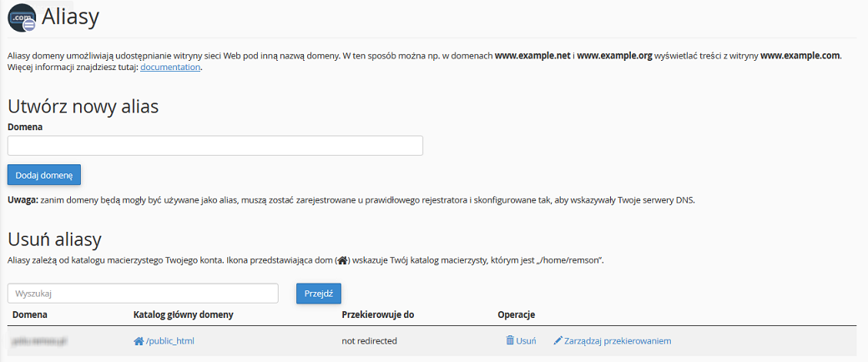Click the Aliasy page title

tap(70, 18)
